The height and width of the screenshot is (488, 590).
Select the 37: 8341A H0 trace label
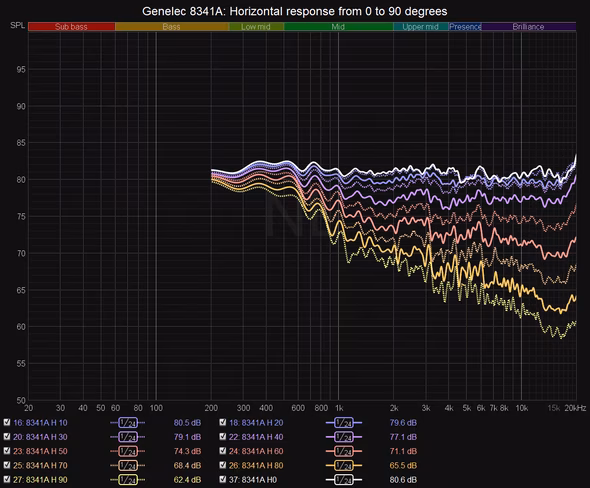[x=253, y=480]
